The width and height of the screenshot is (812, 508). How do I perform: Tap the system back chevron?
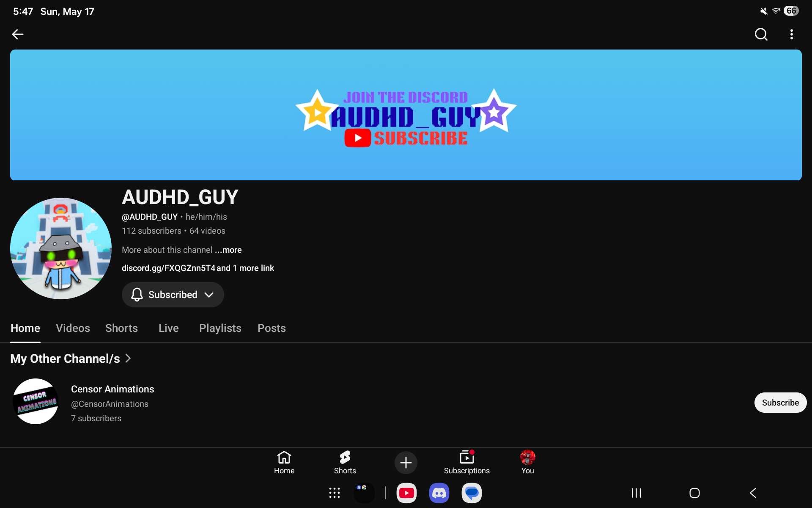pyautogui.click(x=753, y=493)
